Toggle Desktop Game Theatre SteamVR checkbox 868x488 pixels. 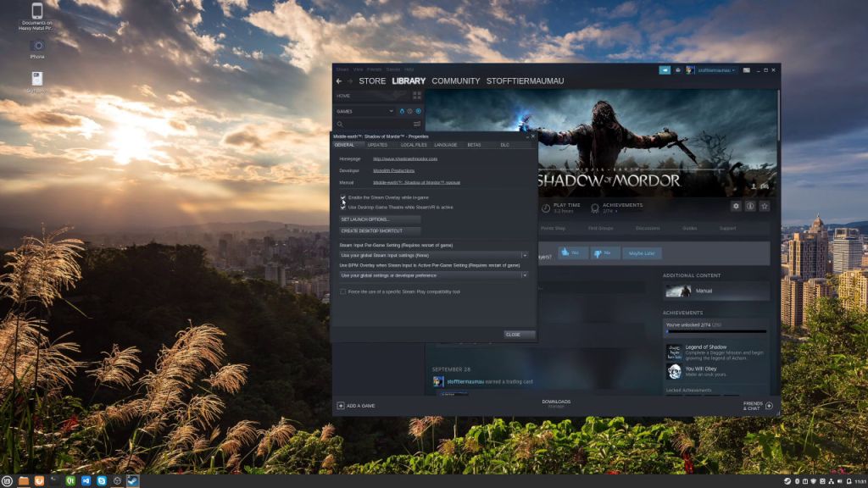point(343,207)
